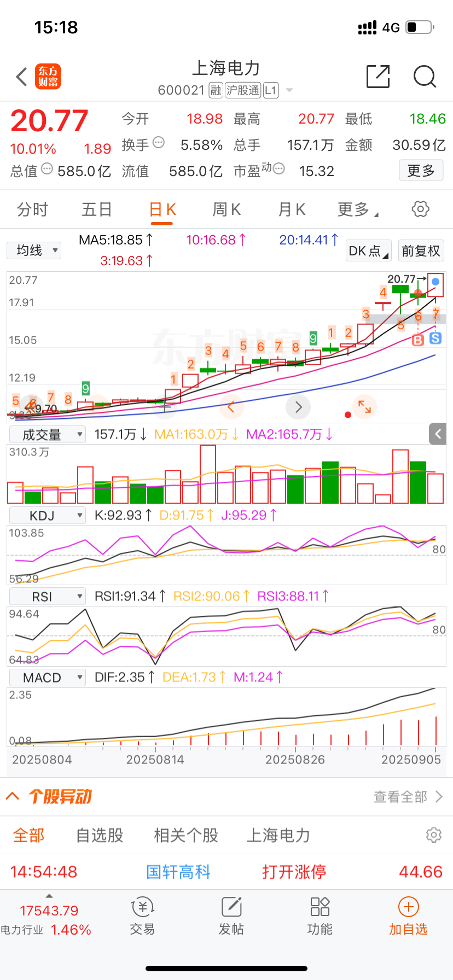Switch to the 分时 tab
The width and height of the screenshot is (453, 980).
tap(32, 209)
